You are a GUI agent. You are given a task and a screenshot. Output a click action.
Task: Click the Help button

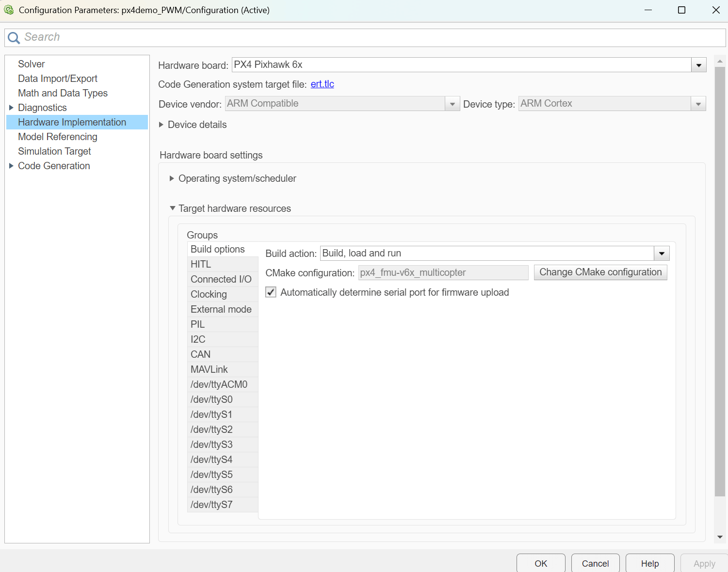(650, 563)
